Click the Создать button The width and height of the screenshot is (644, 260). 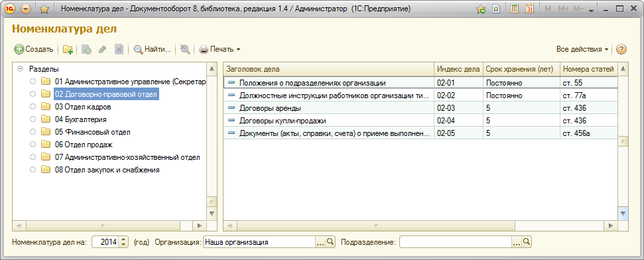click(34, 50)
